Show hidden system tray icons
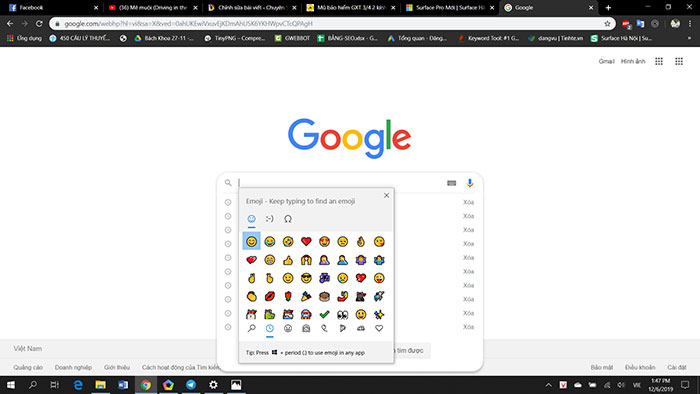 pos(549,385)
